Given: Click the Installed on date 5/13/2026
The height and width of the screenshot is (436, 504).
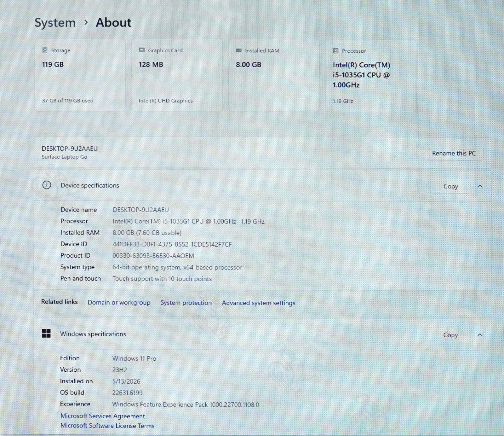Looking at the screenshot, I should point(126,381).
